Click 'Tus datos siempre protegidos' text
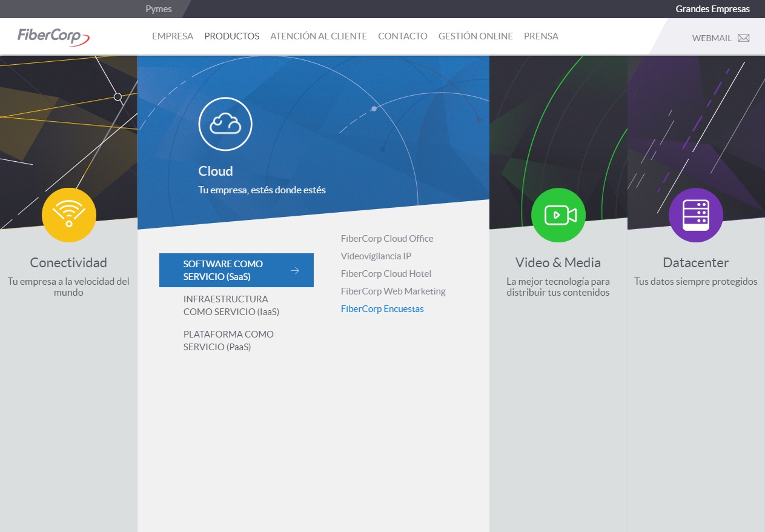Image resolution: width=765 pixels, height=532 pixels. (x=696, y=282)
